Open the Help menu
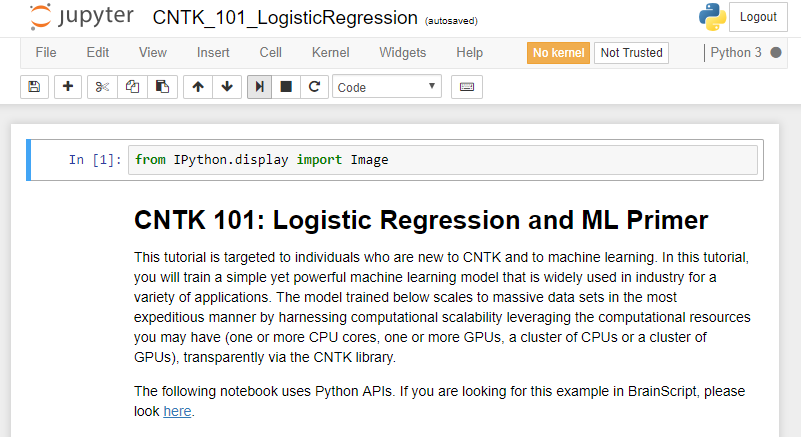 click(469, 53)
